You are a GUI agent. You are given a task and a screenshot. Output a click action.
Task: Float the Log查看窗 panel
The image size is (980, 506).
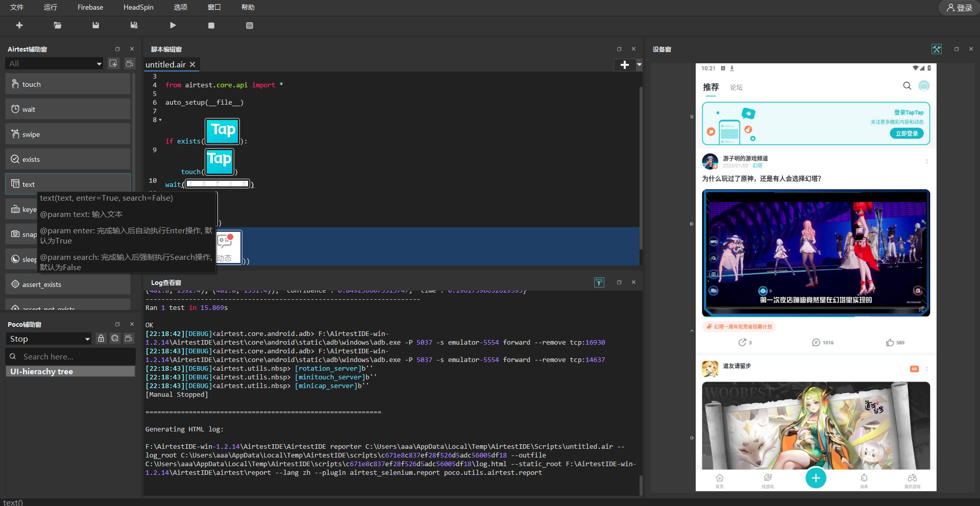click(619, 282)
